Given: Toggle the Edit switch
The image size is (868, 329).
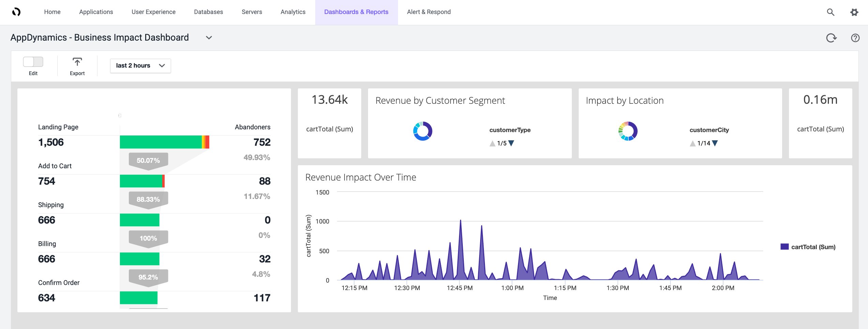Looking at the screenshot, I should pos(33,62).
